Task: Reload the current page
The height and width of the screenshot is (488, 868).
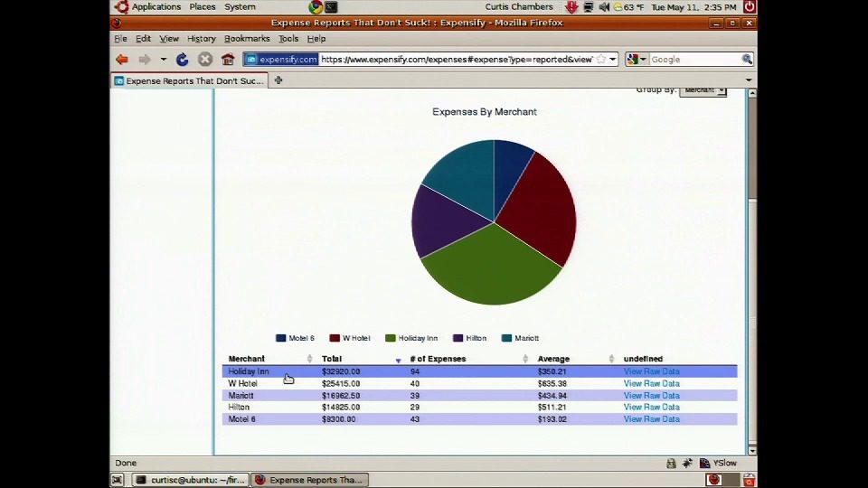Action: pos(182,60)
